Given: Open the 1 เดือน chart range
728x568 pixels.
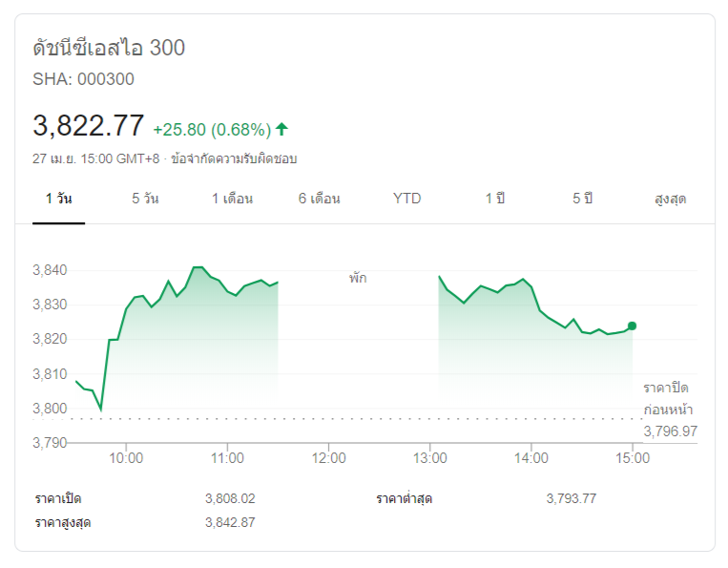Looking at the screenshot, I should [232, 199].
